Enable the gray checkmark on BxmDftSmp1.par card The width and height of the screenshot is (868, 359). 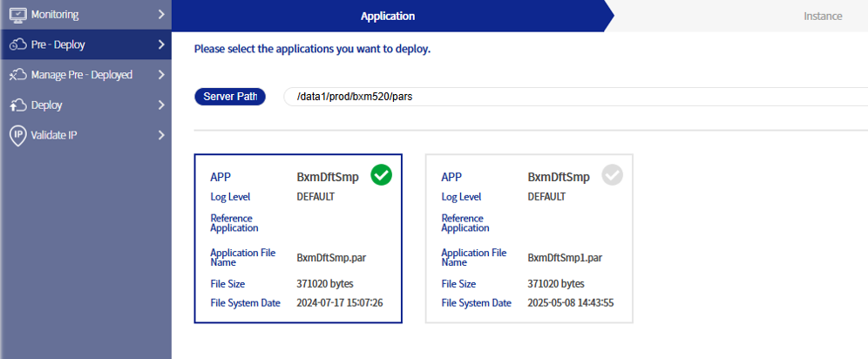click(x=613, y=175)
